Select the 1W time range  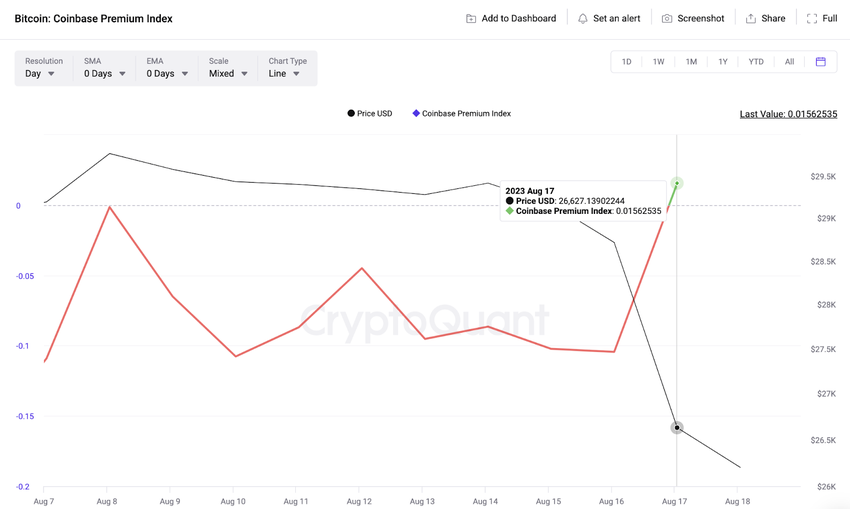[658, 62]
